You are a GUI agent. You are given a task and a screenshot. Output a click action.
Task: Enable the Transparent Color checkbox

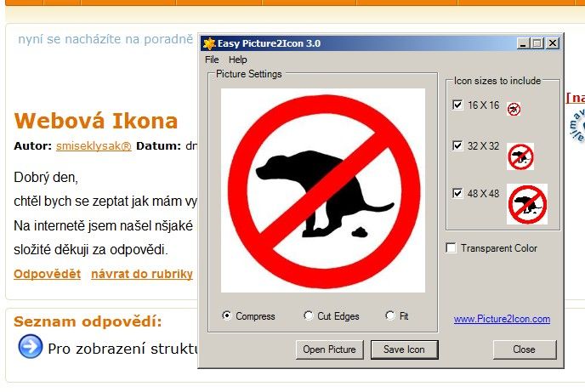pyautogui.click(x=451, y=248)
